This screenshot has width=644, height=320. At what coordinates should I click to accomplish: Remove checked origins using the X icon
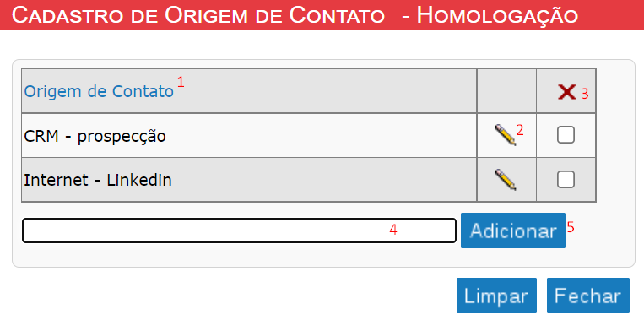pos(567,92)
